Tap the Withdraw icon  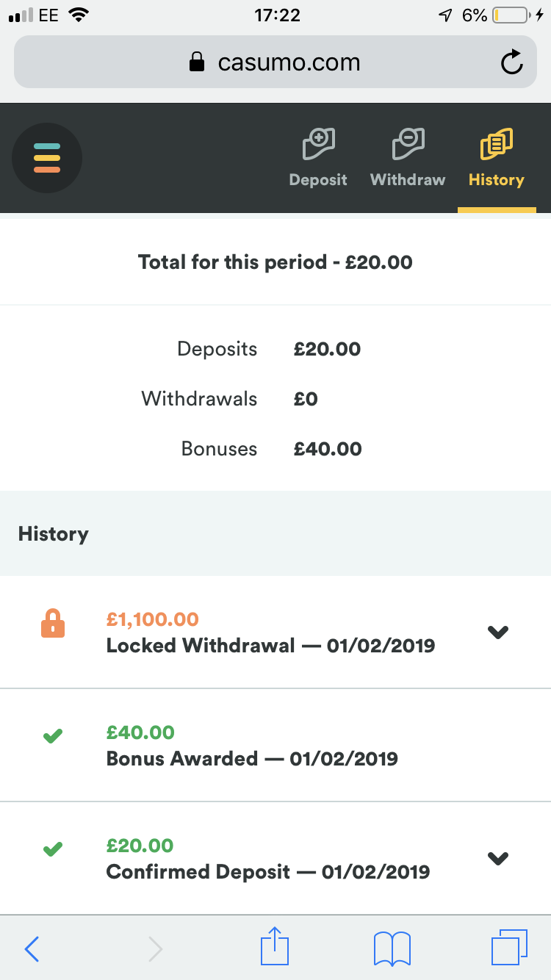pos(408,143)
